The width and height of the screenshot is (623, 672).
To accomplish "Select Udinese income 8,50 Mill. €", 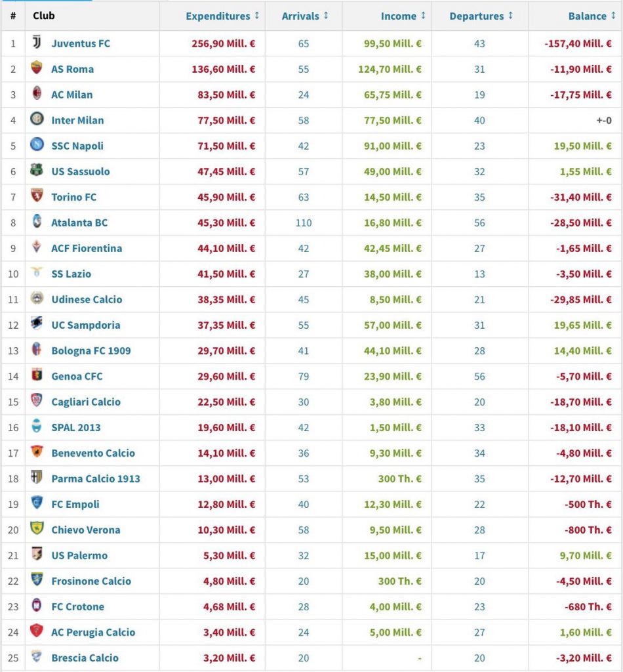I will coord(395,299).
